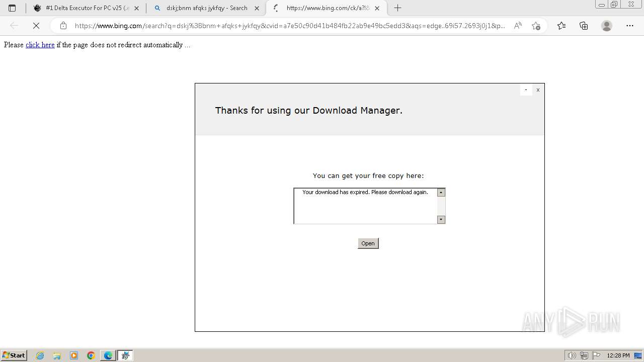Close the bing.com/ck tab

377,8
